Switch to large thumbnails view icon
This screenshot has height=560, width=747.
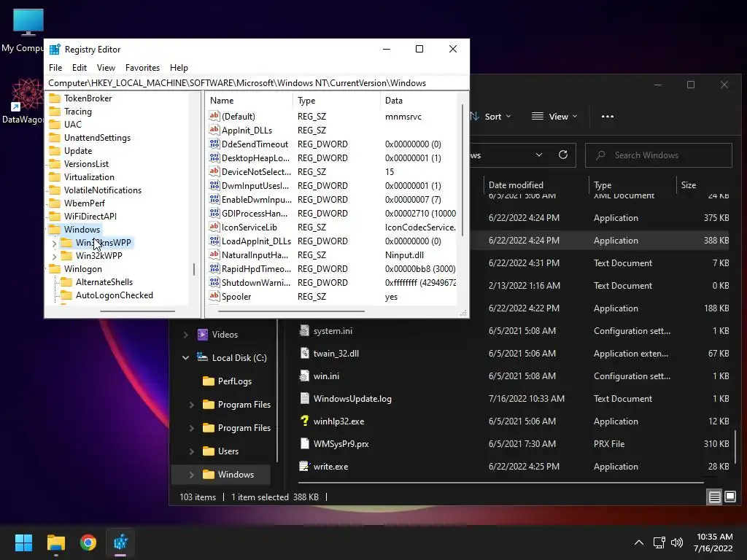coord(729,497)
